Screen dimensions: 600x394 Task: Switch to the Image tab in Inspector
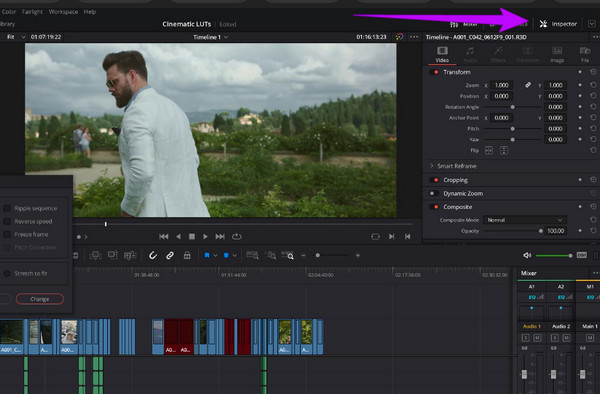coord(557,54)
